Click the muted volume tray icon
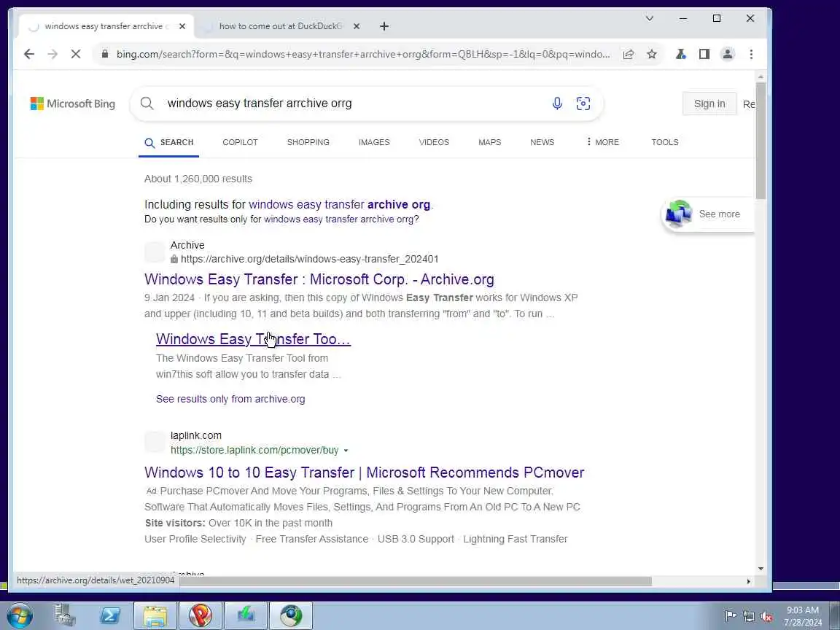The image size is (840, 630). (x=766, y=616)
